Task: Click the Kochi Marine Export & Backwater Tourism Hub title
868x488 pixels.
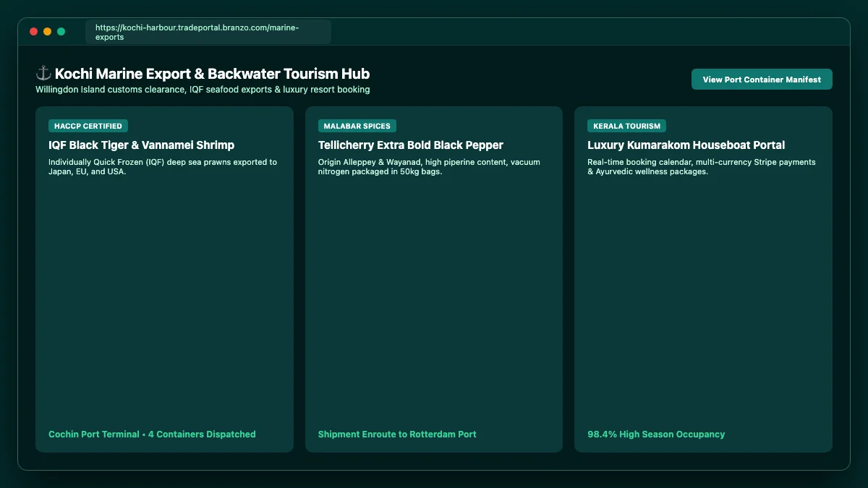Action: tap(213, 74)
